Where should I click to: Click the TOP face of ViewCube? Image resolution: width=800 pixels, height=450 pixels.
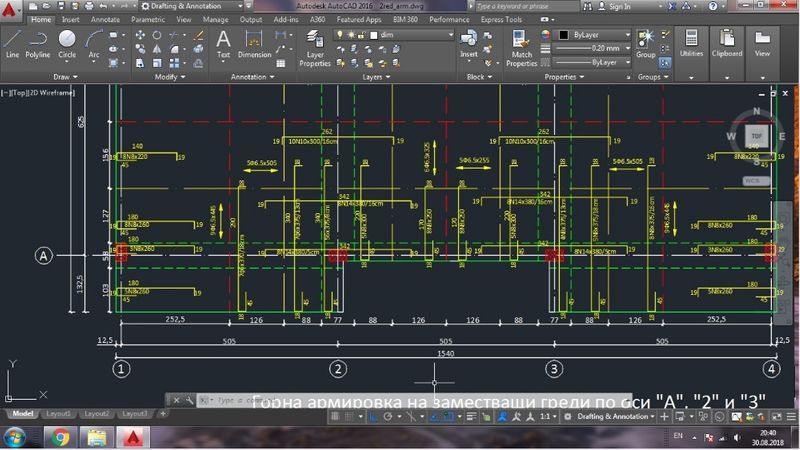(x=757, y=136)
